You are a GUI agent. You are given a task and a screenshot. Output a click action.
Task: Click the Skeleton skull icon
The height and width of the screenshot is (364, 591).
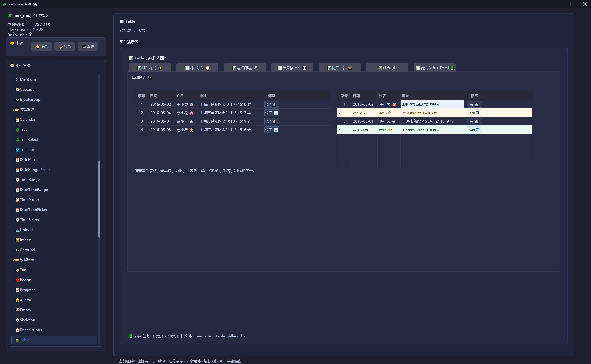point(17,320)
